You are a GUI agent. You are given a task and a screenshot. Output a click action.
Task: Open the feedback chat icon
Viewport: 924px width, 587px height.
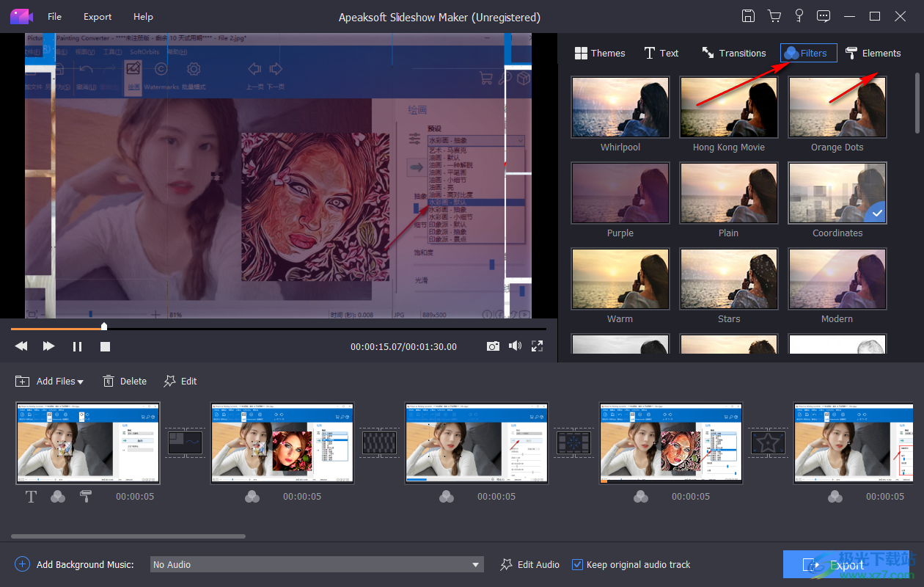coord(824,16)
